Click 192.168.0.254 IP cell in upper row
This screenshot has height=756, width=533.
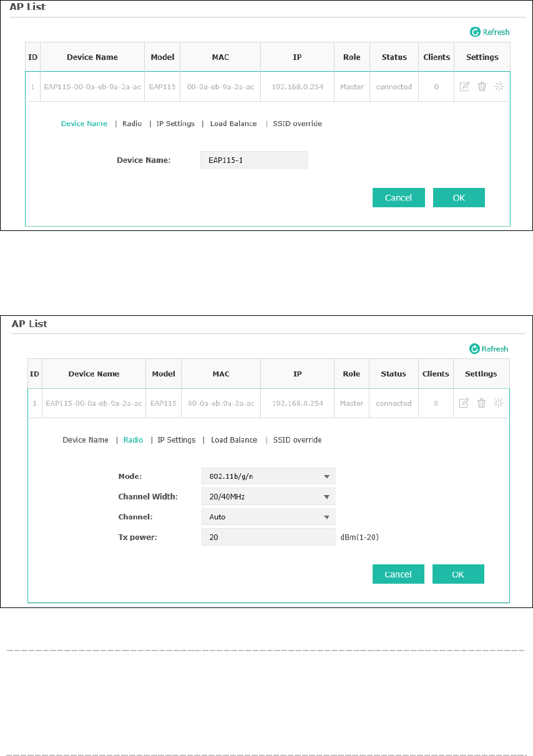pos(298,87)
